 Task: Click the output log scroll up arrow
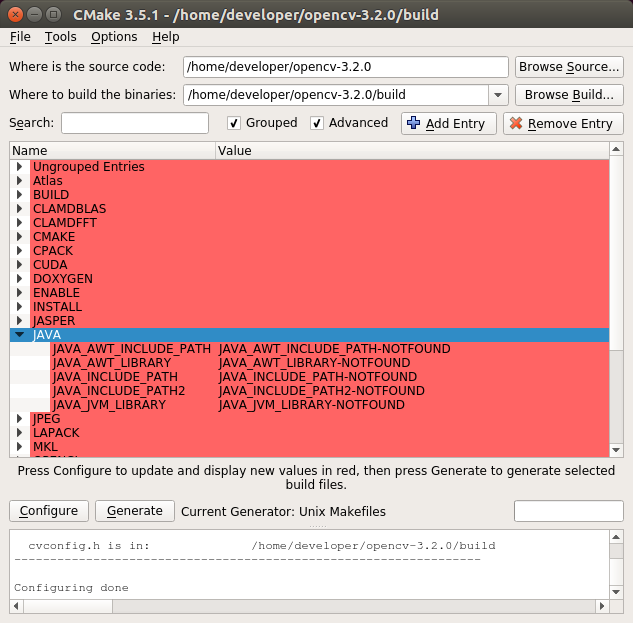tap(616, 537)
